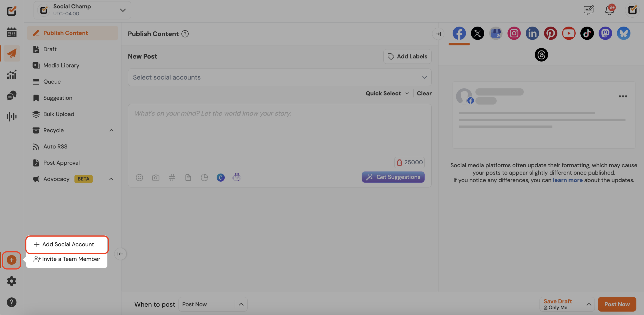Click the camera media upload icon
Screen dimensions: 644x315
tap(155, 178)
